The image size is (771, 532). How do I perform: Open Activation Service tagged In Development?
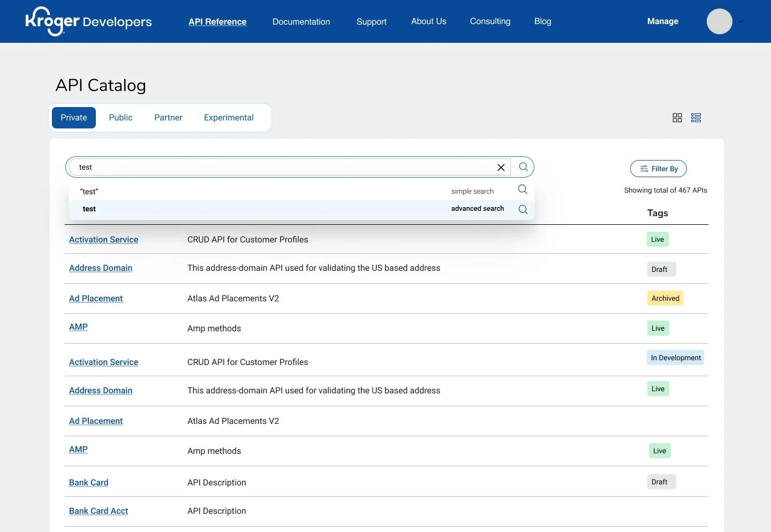pos(103,362)
